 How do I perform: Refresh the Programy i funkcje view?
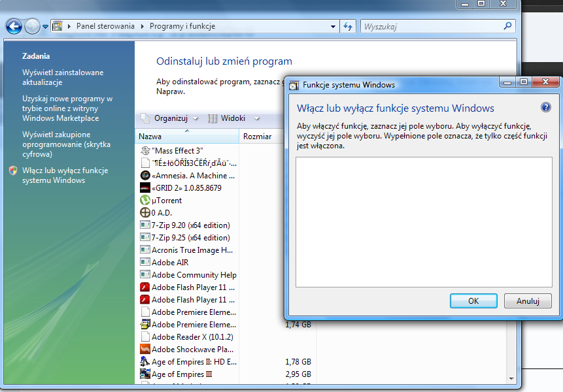tap(348, 27)
